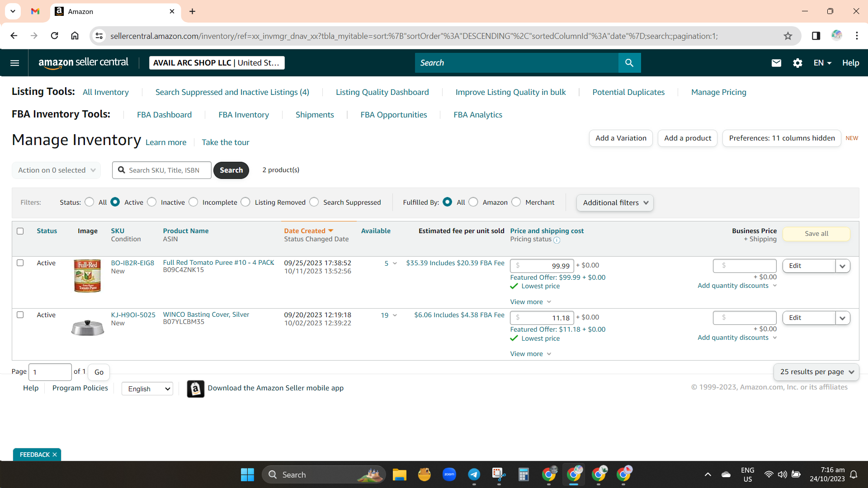
Task: View site information icon in address bar
Action: (x=99, y=36)
